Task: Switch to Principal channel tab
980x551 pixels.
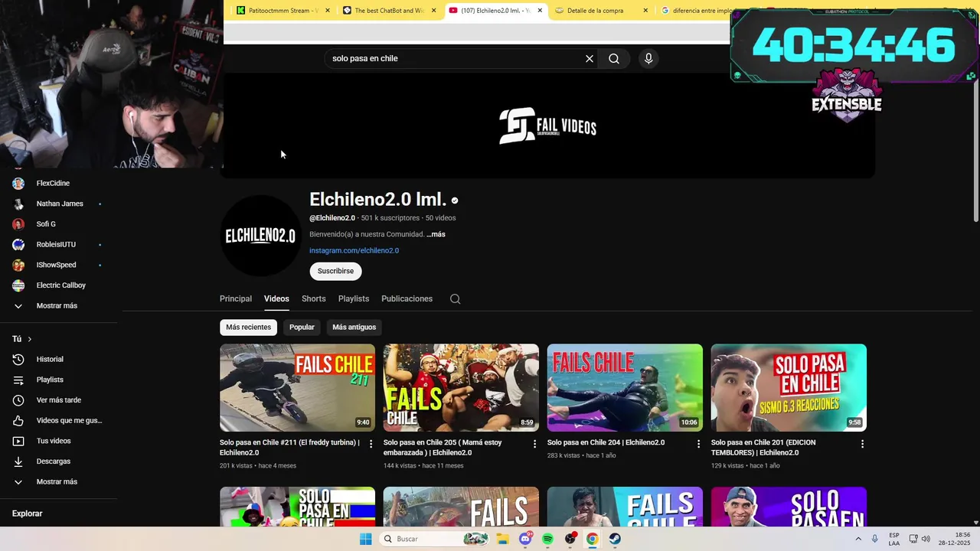Action: point(236,299)
